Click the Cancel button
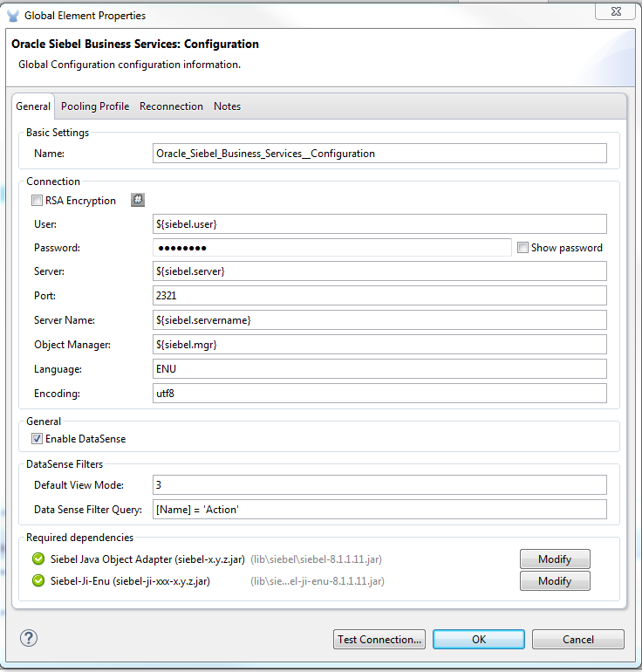Viewport: 642px width, 672px height. pos(577,639)
